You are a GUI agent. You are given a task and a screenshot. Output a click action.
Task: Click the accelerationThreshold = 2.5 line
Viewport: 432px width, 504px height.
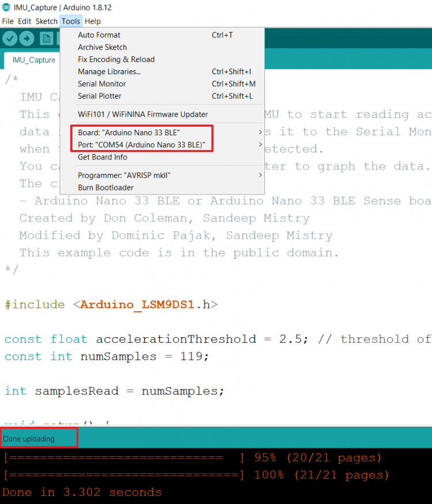point(218,339)
